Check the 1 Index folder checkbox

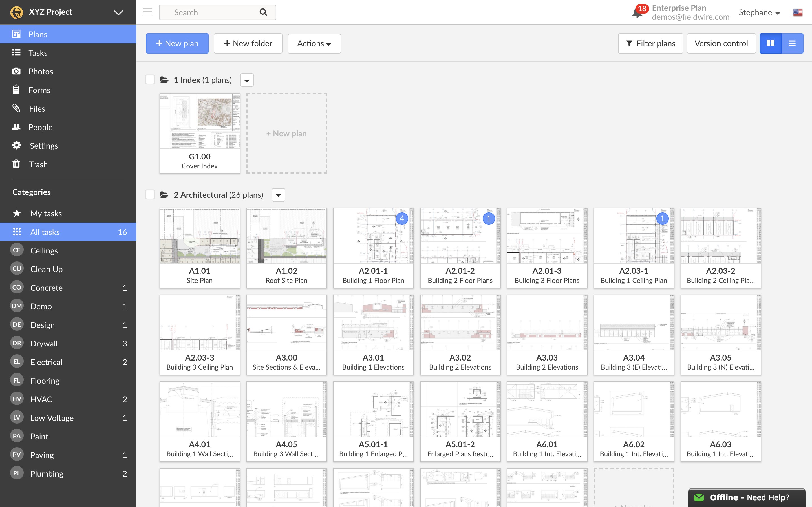tap(150, 79)
